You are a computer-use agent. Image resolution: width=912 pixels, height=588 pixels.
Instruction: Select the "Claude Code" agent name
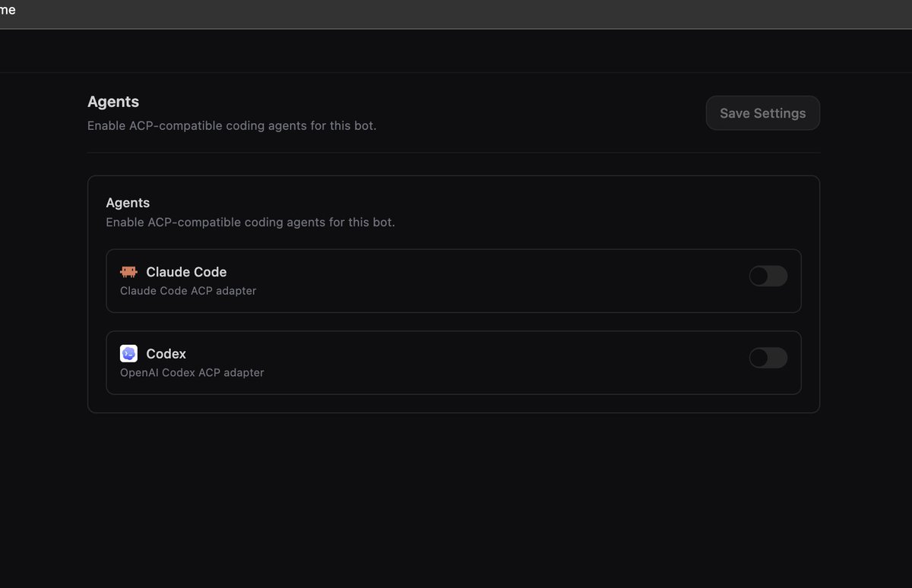(186, 272)
